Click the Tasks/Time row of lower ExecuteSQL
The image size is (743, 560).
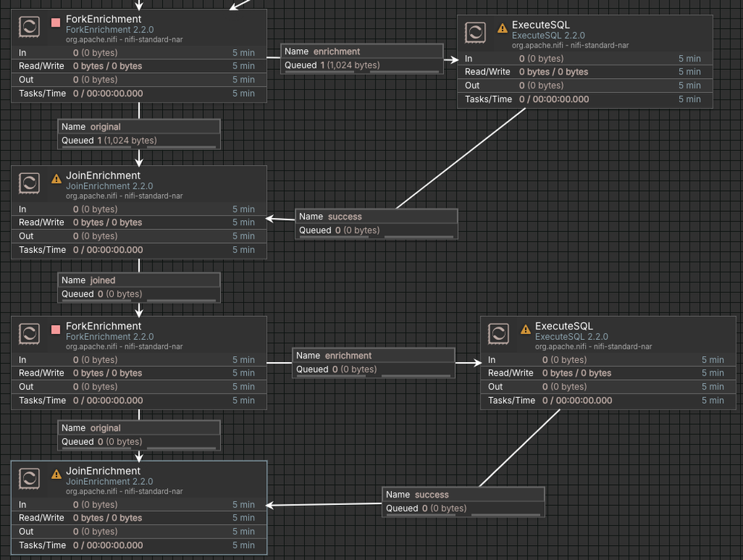[608, 400]
